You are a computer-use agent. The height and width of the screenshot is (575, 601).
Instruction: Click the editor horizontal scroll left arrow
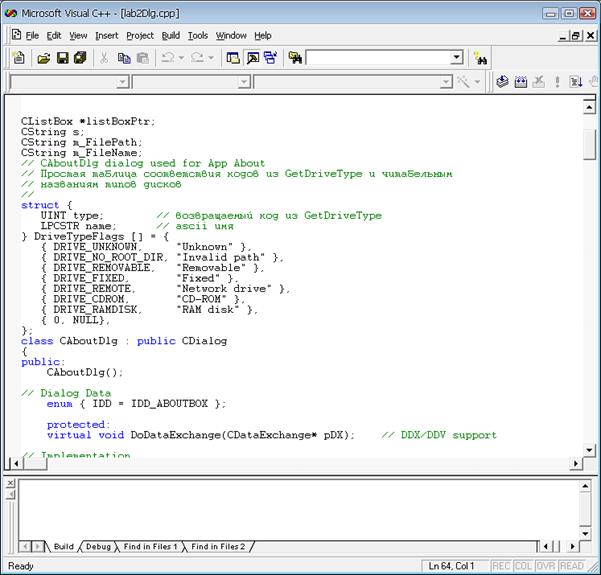click(x=16, y=464)
